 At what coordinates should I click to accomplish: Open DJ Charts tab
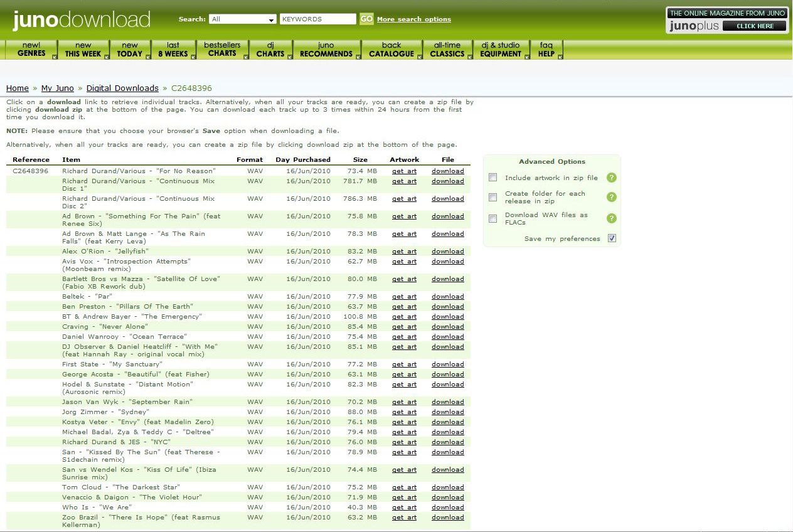[x=270, y=50]
